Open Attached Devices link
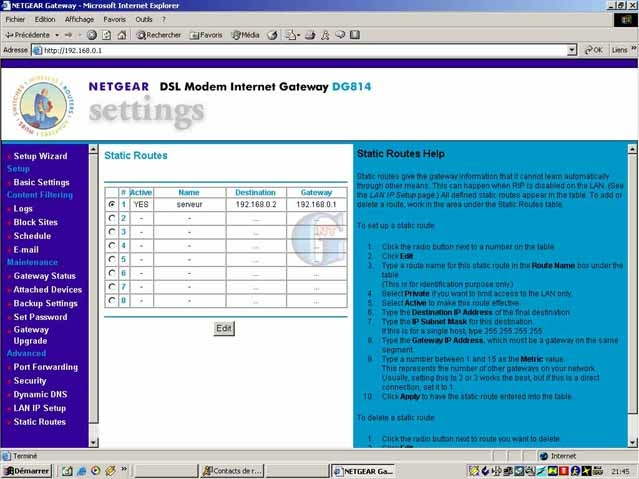 point(47,290)
